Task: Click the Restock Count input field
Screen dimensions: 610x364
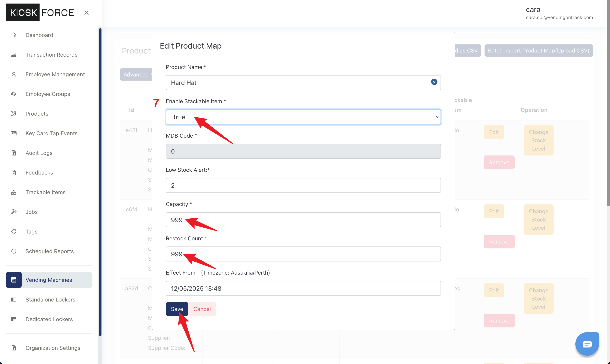Action: [x=303, y=254]
